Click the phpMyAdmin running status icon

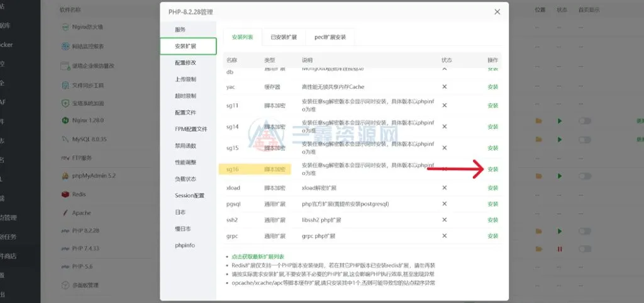click(x=559, y=176)
